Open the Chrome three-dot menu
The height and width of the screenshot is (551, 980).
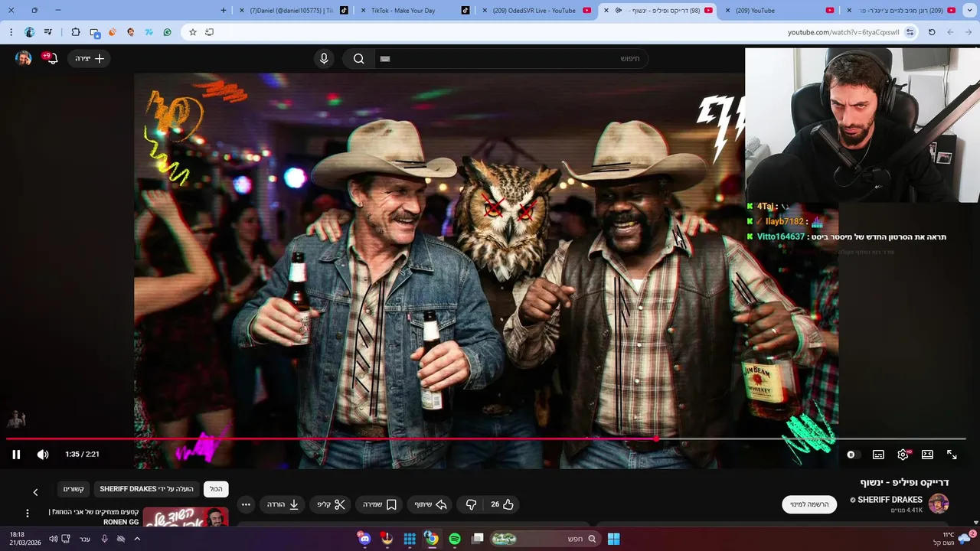point(11,32)
